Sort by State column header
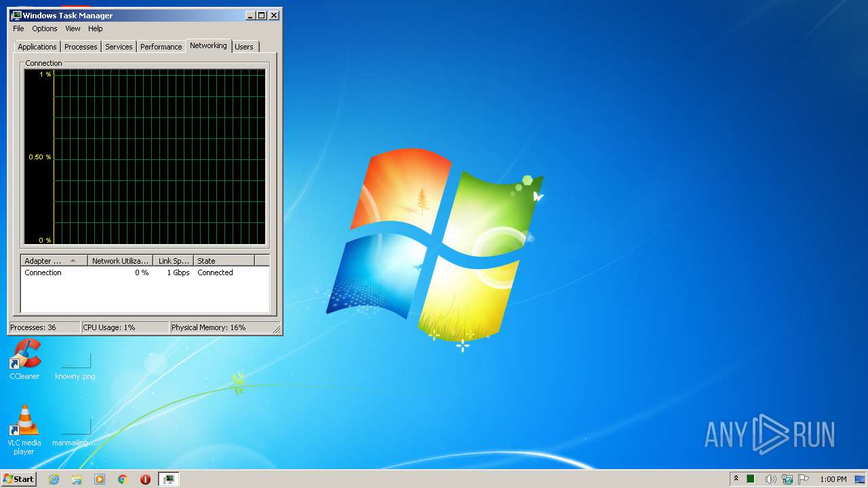868x488 pixels. (224, 260)
